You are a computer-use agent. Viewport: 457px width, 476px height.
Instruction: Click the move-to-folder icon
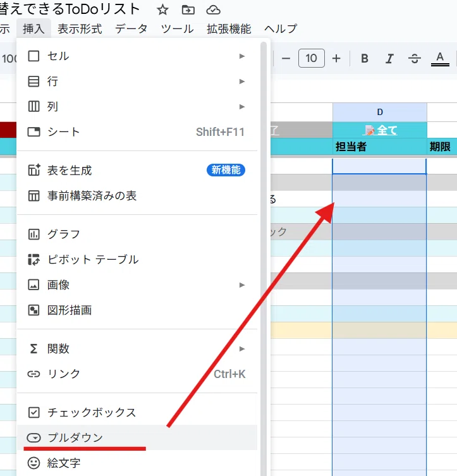[188, 9]
